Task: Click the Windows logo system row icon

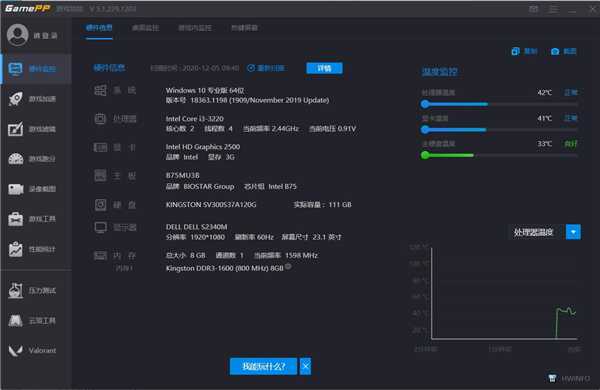Action: pyautogui.click(x=100, y=90)
